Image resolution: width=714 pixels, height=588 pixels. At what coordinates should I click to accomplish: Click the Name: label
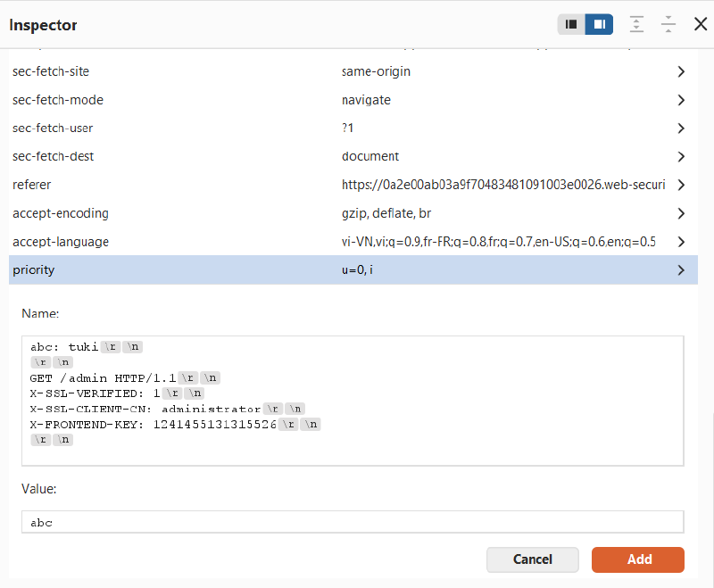(x=40, y=313)
